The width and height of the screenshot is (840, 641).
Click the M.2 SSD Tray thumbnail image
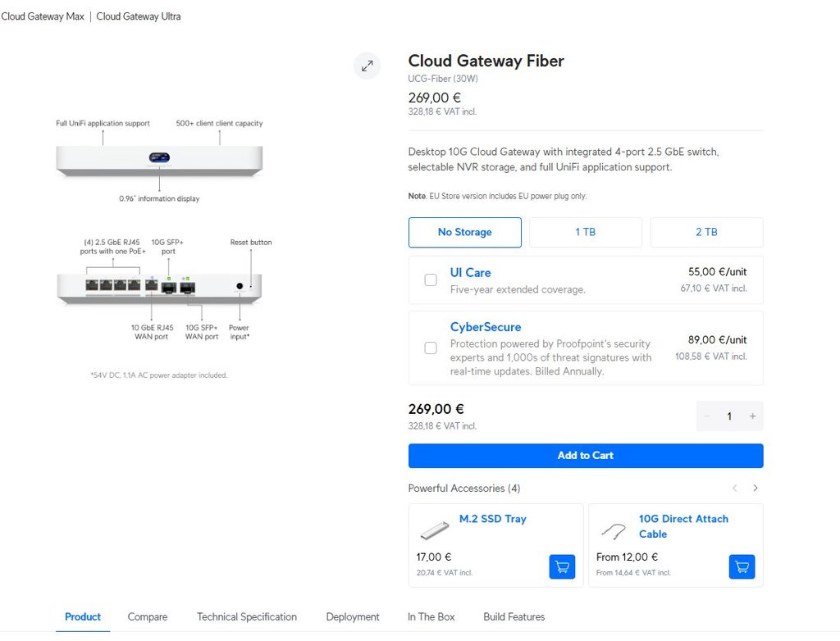click(x=435, y=530)
